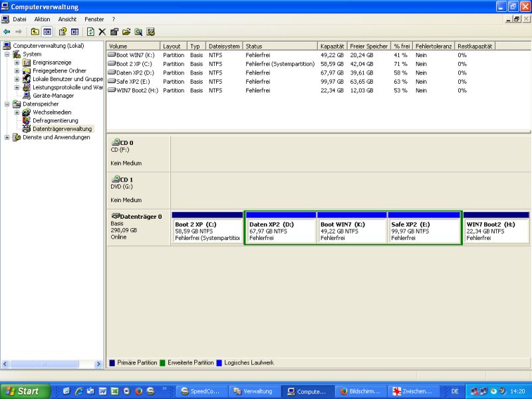Expand the Ereignisanzeige node
Image resolution: width=532 pixels, height=399 pixels.
pos(17,63)
